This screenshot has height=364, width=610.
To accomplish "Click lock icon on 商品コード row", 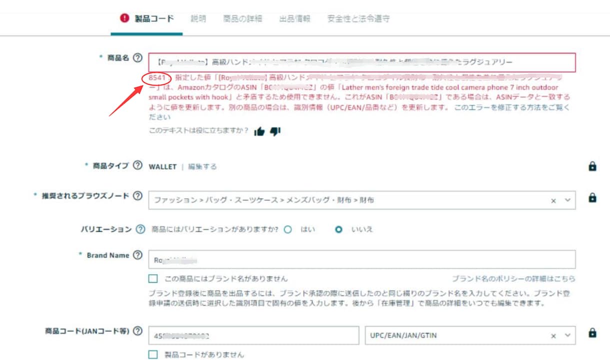I will [592, 333].
